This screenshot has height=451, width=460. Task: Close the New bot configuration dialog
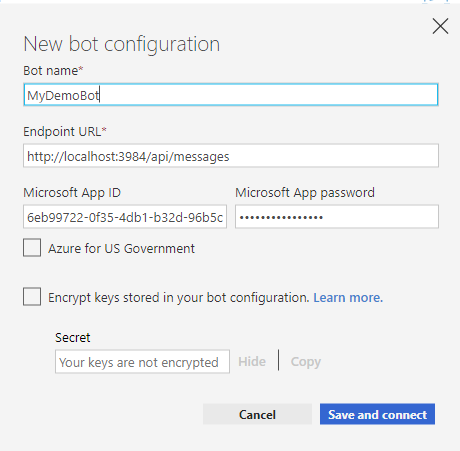(x=440, y=26)
